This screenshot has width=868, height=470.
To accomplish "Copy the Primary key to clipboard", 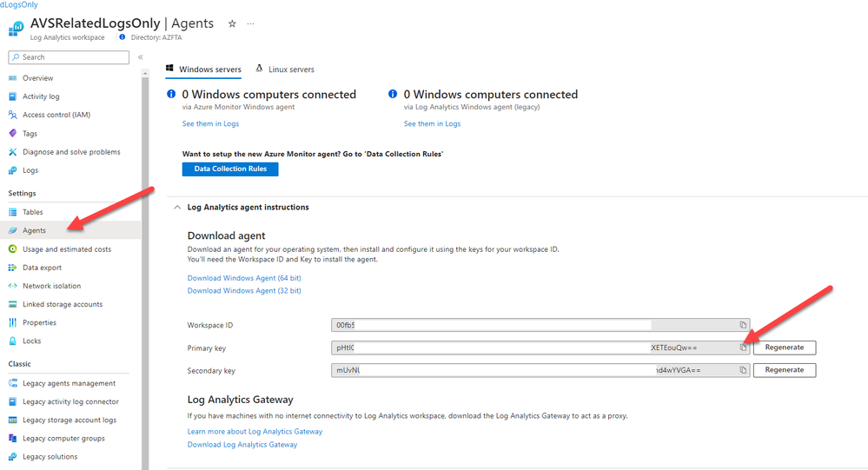I will tap(743, 348).
